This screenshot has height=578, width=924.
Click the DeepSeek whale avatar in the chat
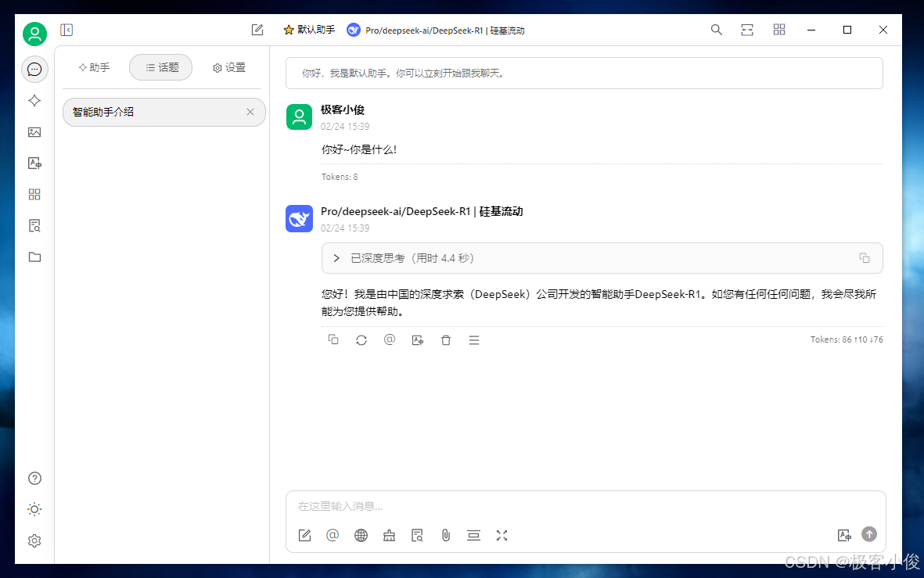tap(300, 218)
